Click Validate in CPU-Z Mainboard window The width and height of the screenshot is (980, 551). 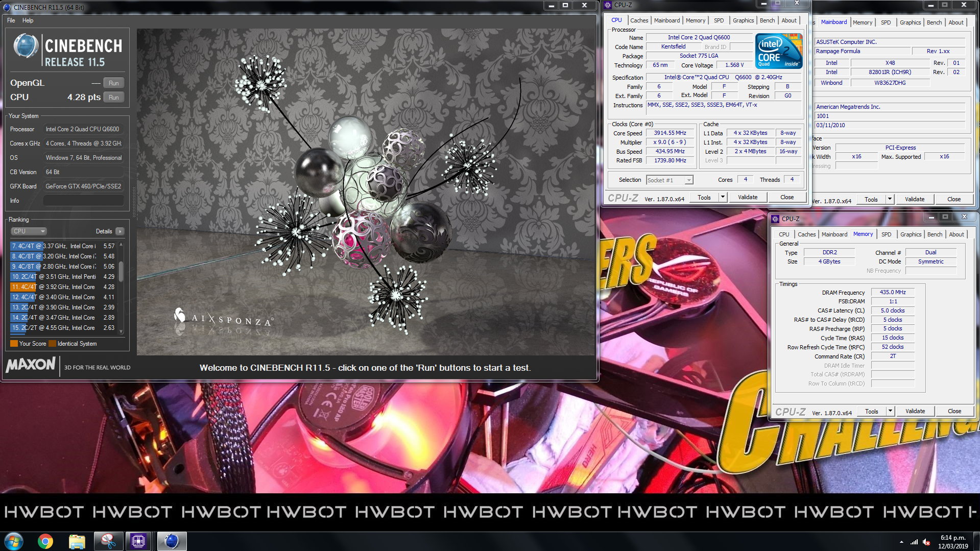915,199
